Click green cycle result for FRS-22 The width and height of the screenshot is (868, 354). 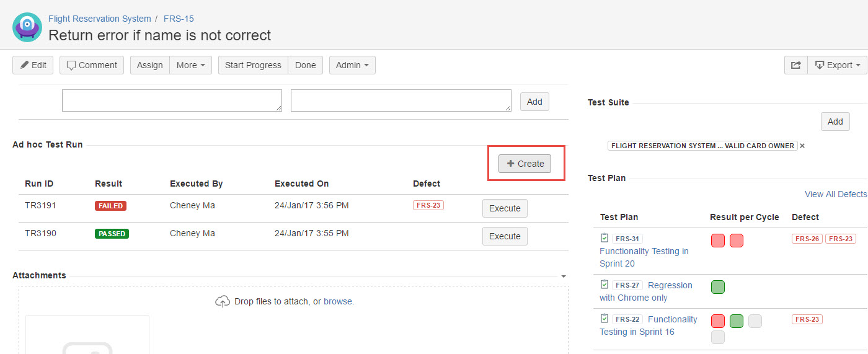pyautogui.click(x=737, y=321)
